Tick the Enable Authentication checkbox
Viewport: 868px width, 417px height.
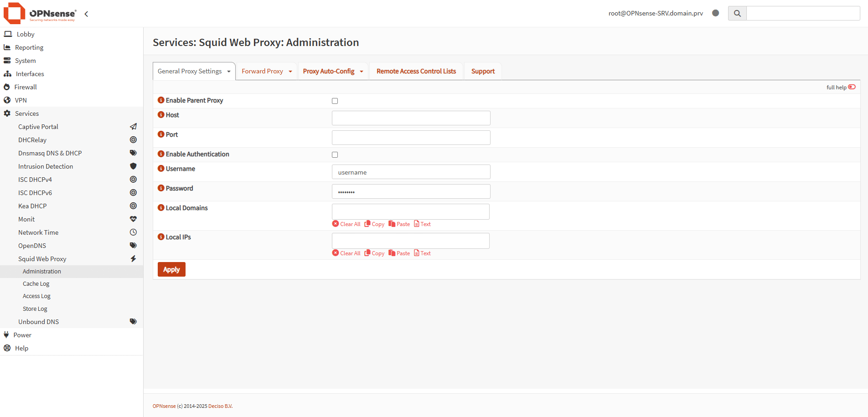tap(335, 155)
